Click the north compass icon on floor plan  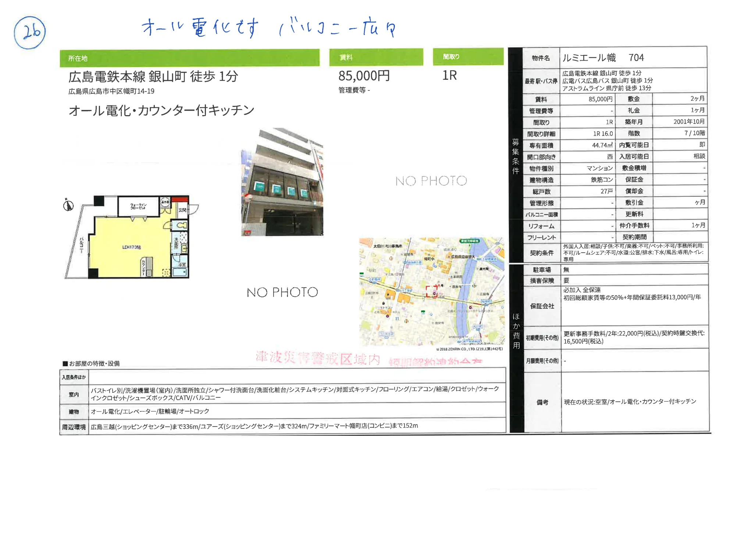68,205
